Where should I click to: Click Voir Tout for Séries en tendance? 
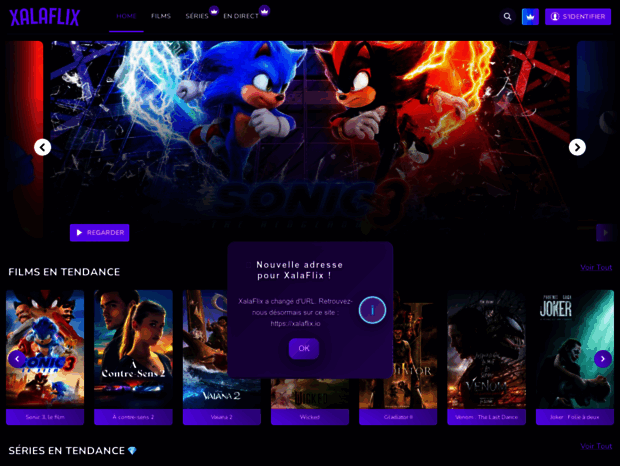[x=596, y=446]
